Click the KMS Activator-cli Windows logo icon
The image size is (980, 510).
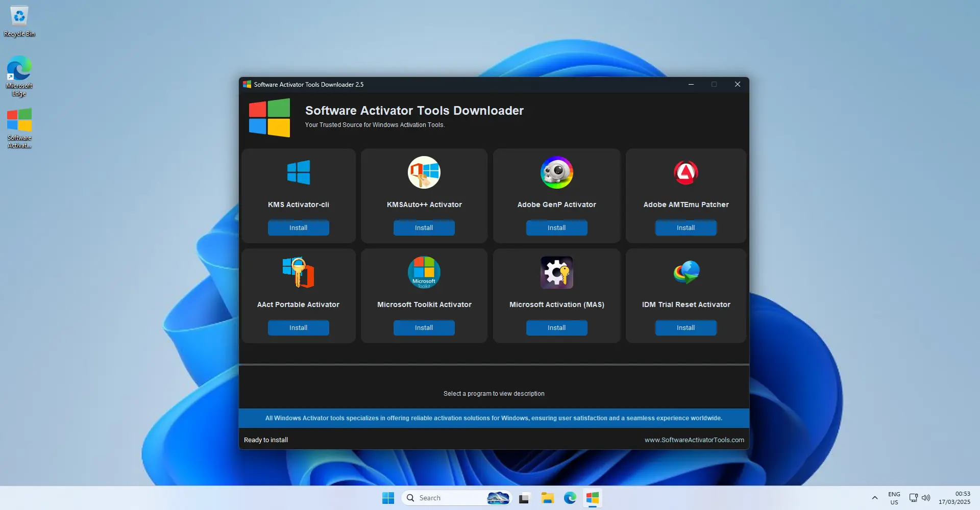click(x=299, y=172)
